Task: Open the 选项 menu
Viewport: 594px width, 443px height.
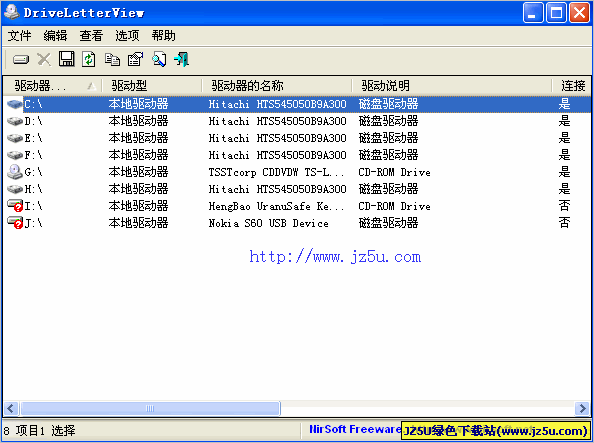Action: [127, 36]
